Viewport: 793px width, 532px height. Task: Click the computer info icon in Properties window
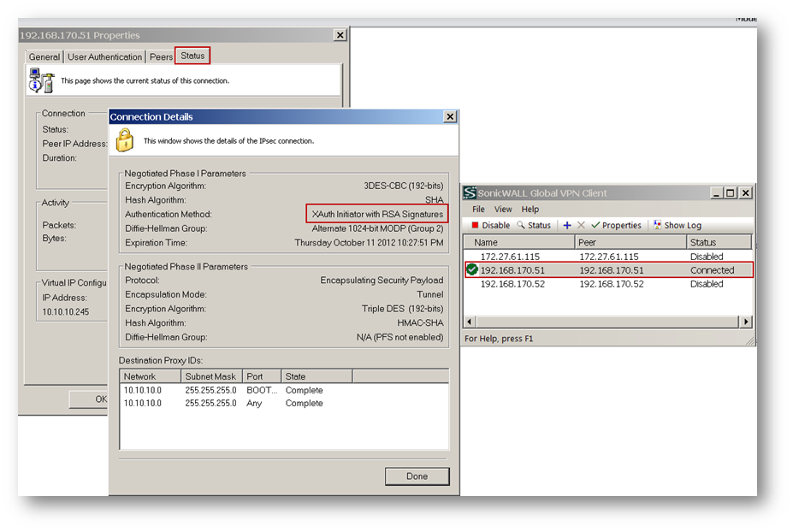[41, 81]
